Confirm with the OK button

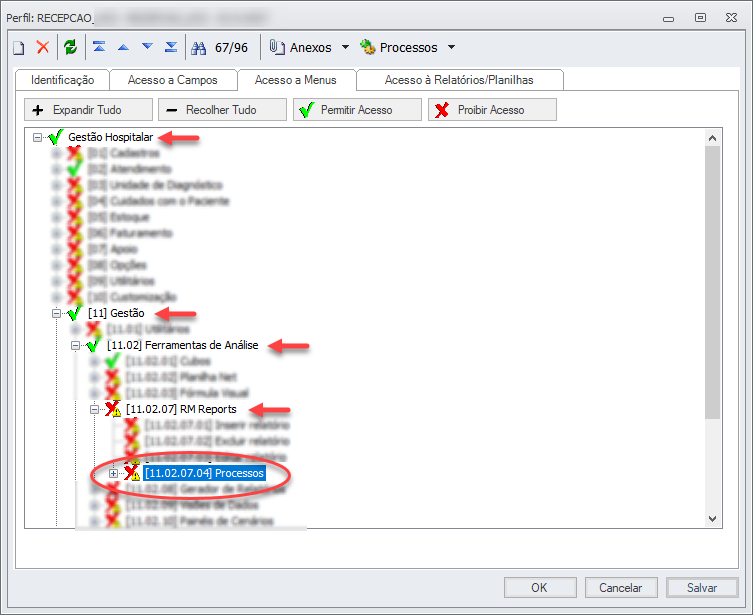coord(540,588)
